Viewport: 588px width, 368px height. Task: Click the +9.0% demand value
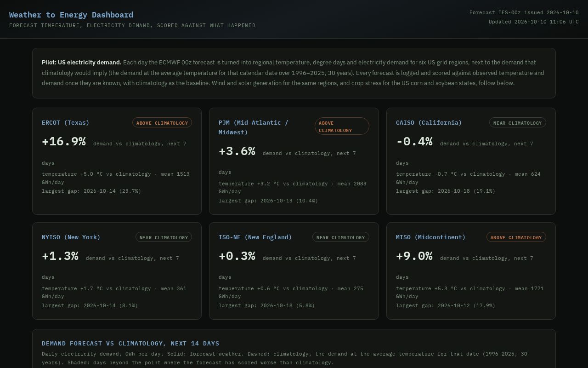point(414,256)
